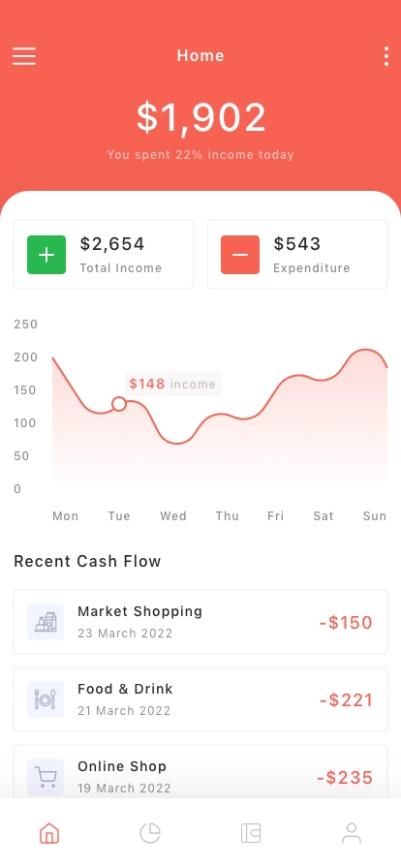Image resolution: width=401 pixels, height=868 pixels.
Task: Open the Expenditure card
Action: (x=297, y=254)
